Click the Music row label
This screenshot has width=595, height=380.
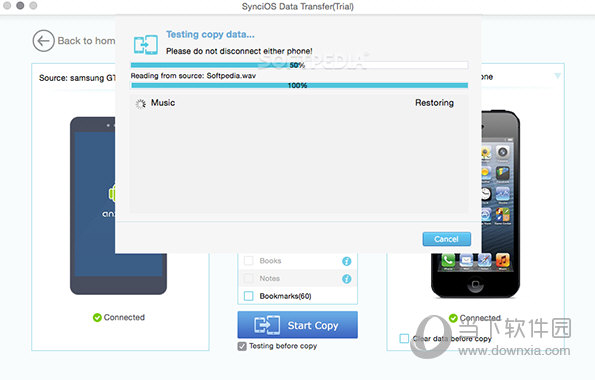pyautogui.click(x=163, y=103)
